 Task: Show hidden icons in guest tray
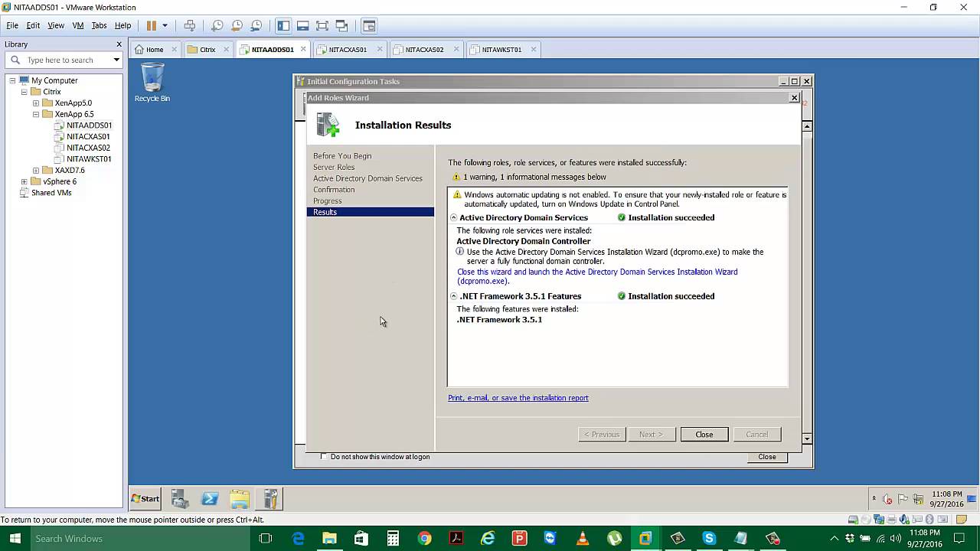874,499
